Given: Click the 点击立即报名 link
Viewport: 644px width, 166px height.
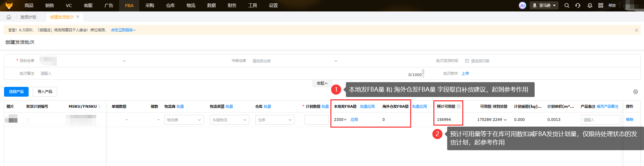Looking at the screenshot, I should pyautogui.click(x=123, y=30).
